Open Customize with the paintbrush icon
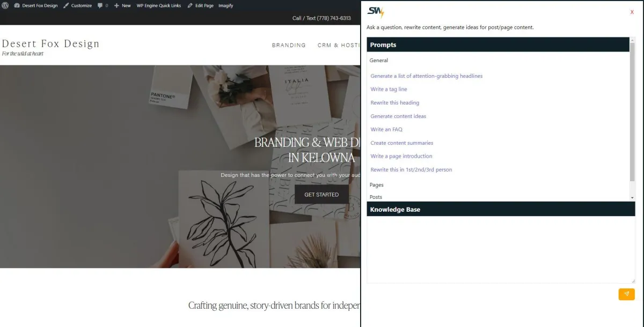 click(77, 5)
